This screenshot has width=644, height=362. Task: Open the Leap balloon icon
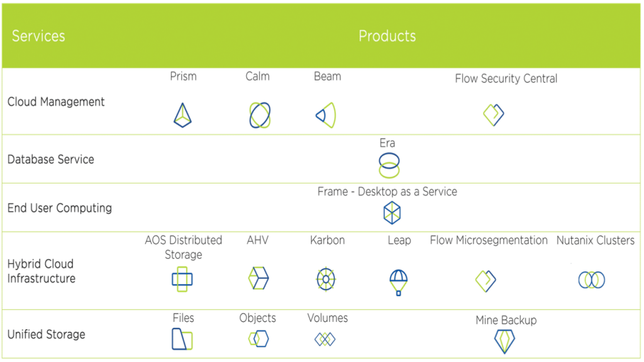click(x=399, y=282)
